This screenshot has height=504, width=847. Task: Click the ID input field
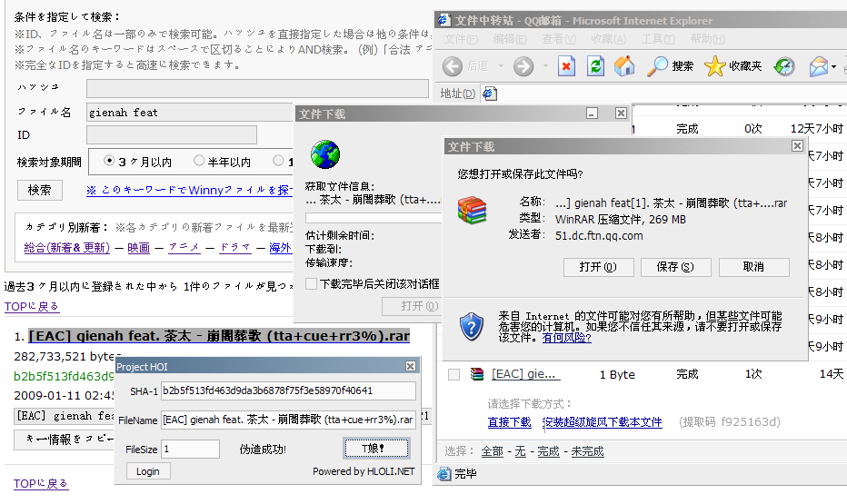click(x=172, y=135)
